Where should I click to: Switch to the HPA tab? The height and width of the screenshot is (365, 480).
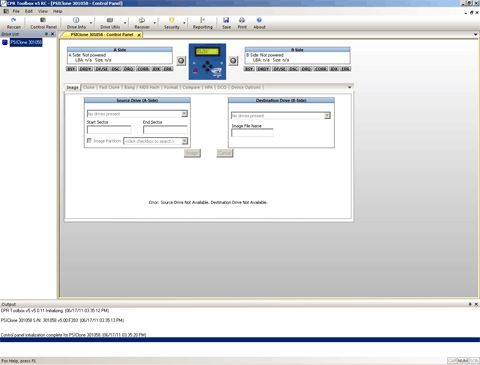[209, 87]
